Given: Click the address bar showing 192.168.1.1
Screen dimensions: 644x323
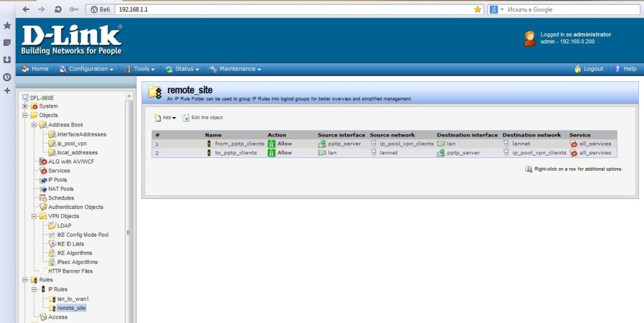Looking at the screenshot, I should [294, 9].
